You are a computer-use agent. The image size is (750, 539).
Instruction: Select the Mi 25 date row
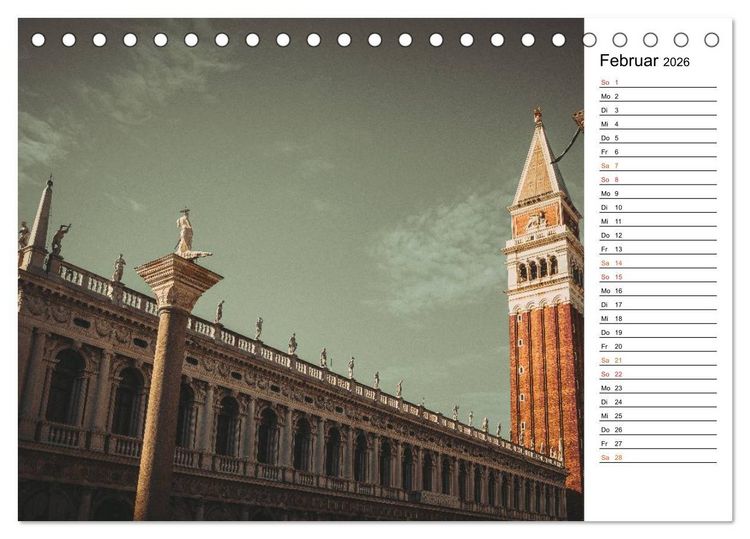[x=658, y=415]
